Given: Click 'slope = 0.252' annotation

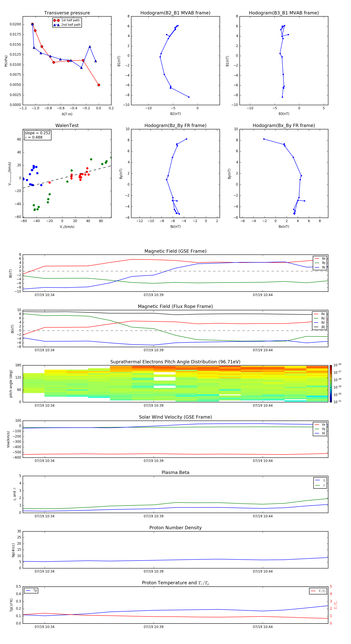Looking at the screenshot, I should [37, 133].
